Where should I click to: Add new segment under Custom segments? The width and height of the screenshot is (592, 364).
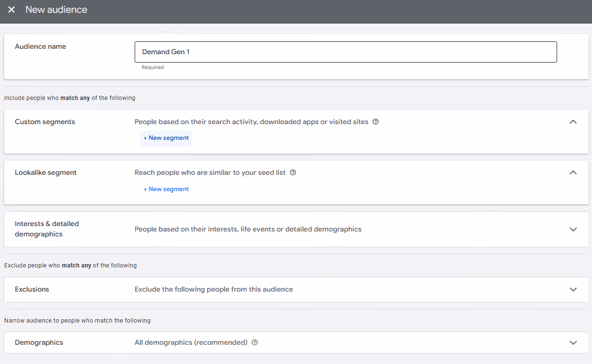coord(166,138)
